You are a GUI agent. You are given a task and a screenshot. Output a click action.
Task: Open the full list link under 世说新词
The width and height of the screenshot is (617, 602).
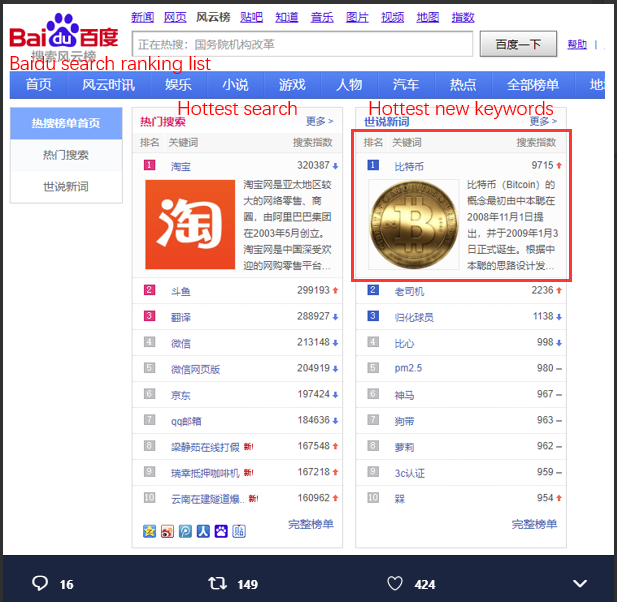pos(534,524)
